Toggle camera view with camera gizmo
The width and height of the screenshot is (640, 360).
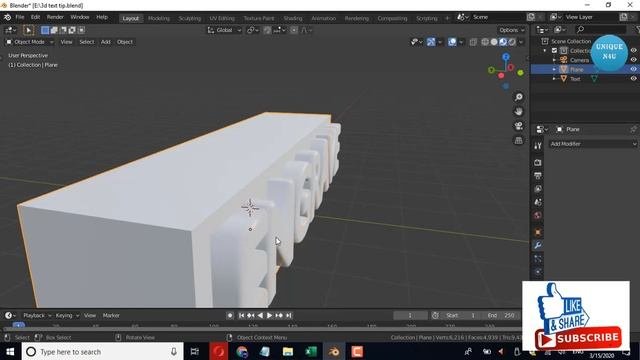[x=518, y=126]
